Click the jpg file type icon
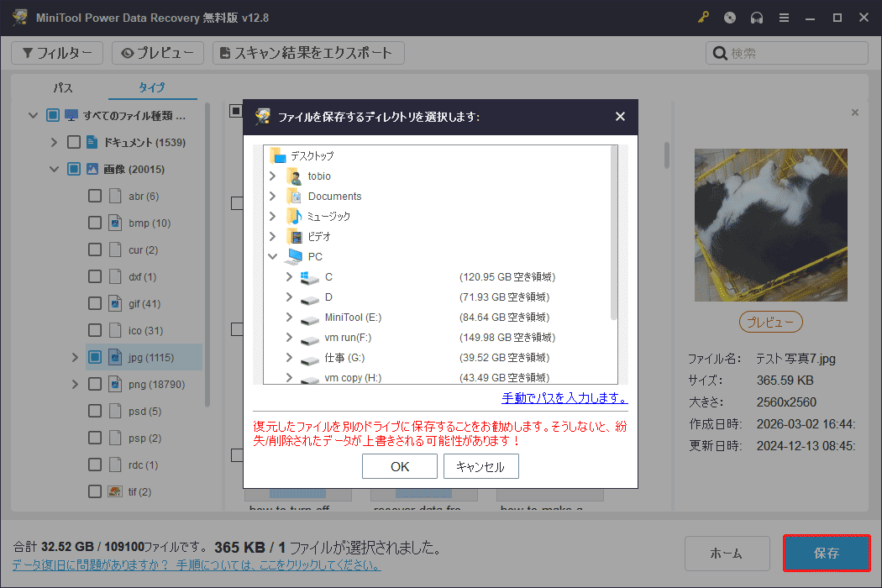This screenshot has height=588, width=882. 115,357
